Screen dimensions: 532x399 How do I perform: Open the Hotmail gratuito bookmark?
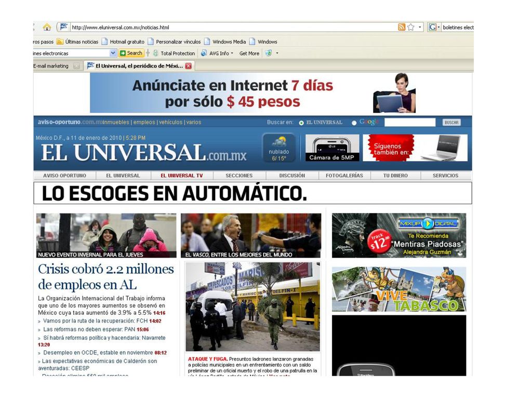coord(123,42)
